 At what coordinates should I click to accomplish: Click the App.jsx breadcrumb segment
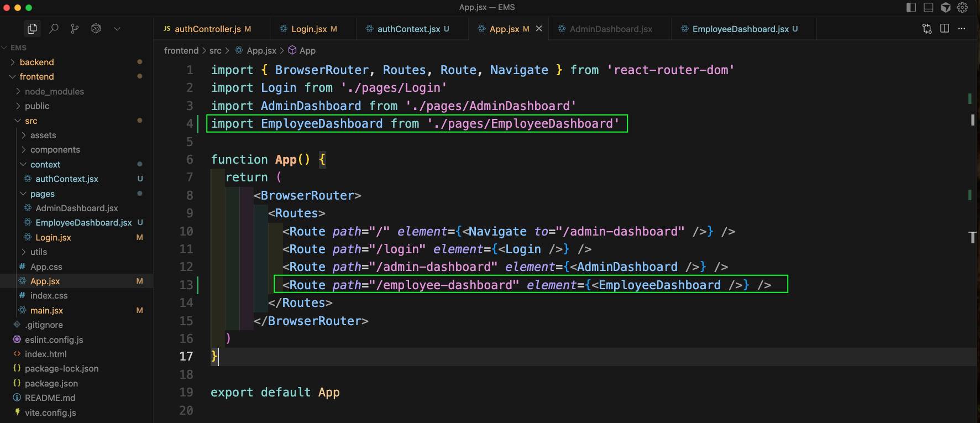coord(255,50)
